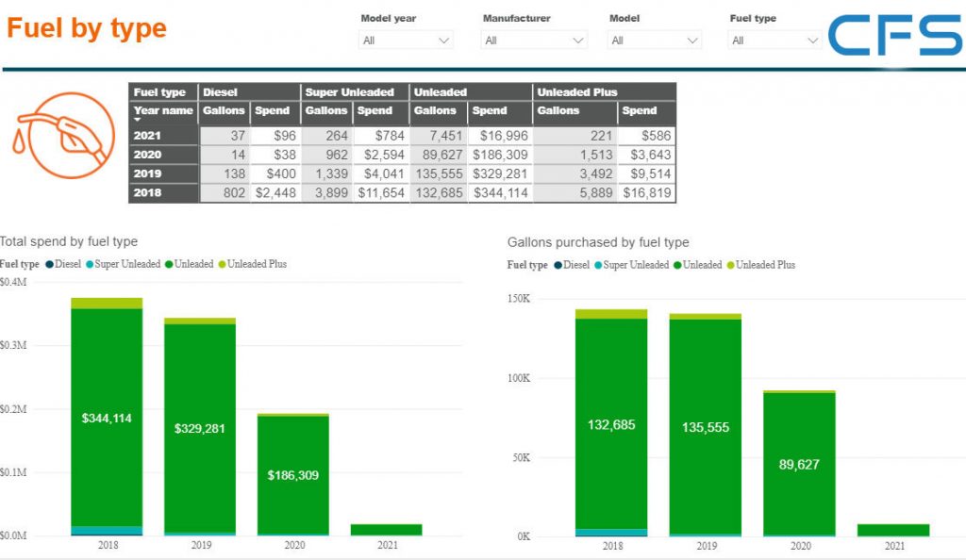Open the Model year dropdown
The image size is (966, 560).
(407, 41)
